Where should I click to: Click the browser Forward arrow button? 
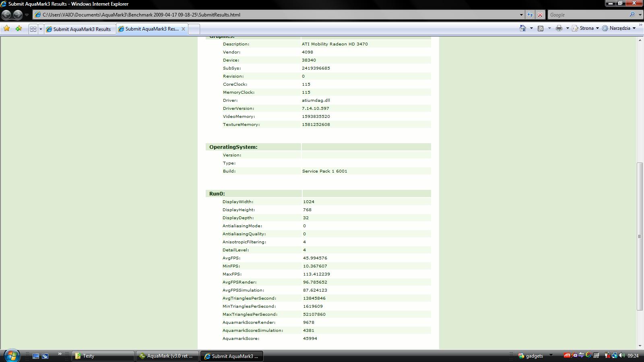(x=18, y=15)
